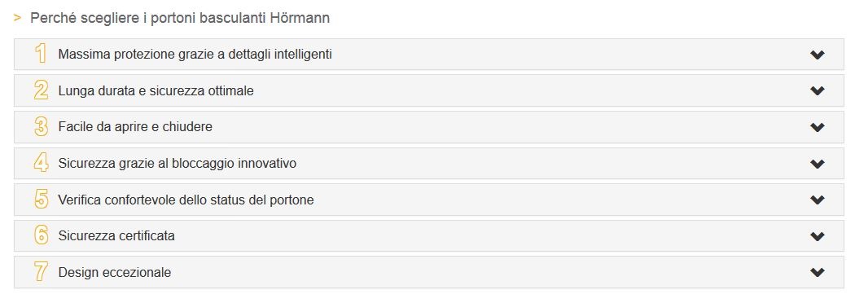Click the yellow number 6 icon
This screenshot has height=303, width=868.
tap(41, 235)
